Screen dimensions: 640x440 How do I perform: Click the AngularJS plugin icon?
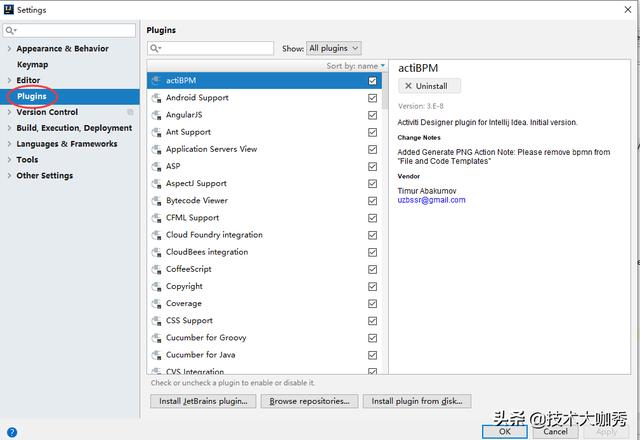(x=156, y=115)
